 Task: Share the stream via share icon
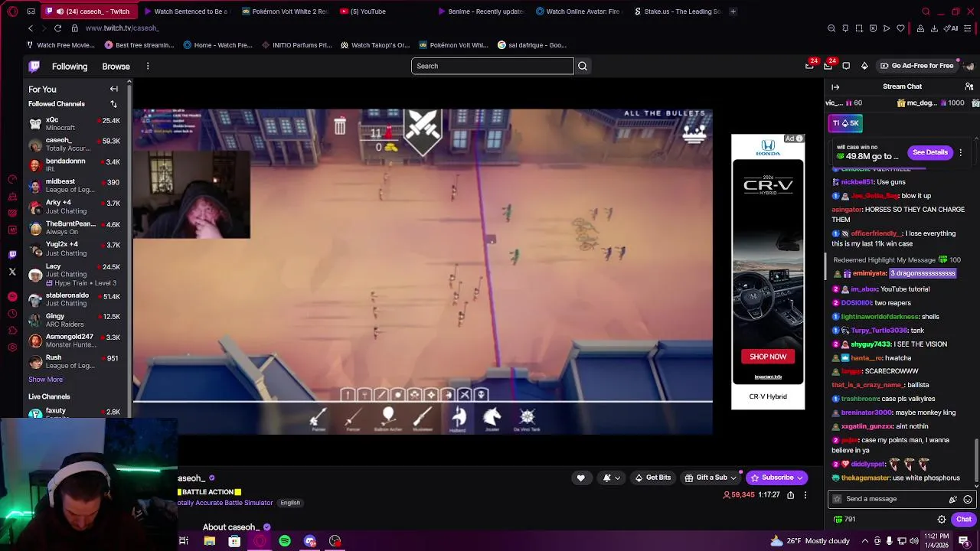tap(790, 495)
